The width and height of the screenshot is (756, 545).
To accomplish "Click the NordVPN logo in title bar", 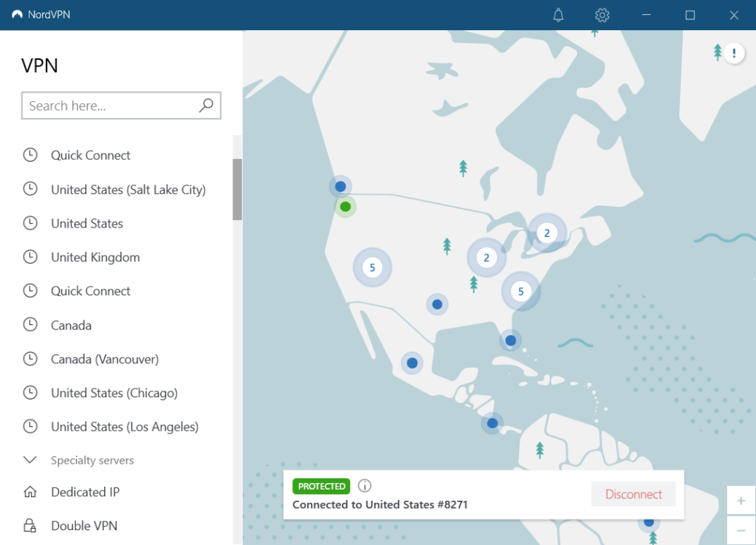I will tap(18, 15).
